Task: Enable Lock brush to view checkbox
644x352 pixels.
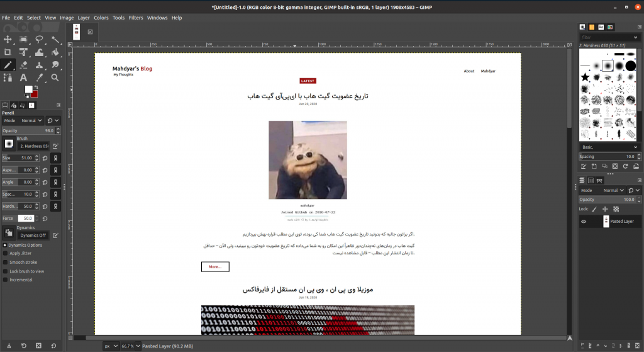Action: coord(5,271)
